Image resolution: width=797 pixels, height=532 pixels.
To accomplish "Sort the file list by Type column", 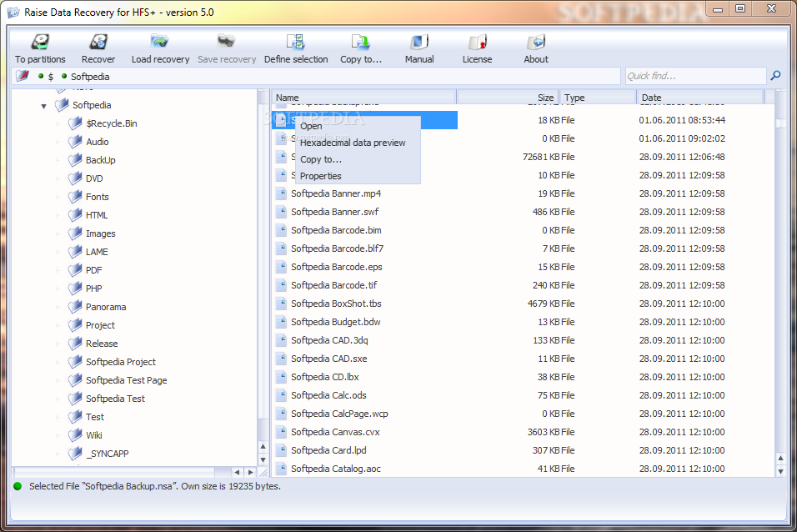I will coord(598,97).
